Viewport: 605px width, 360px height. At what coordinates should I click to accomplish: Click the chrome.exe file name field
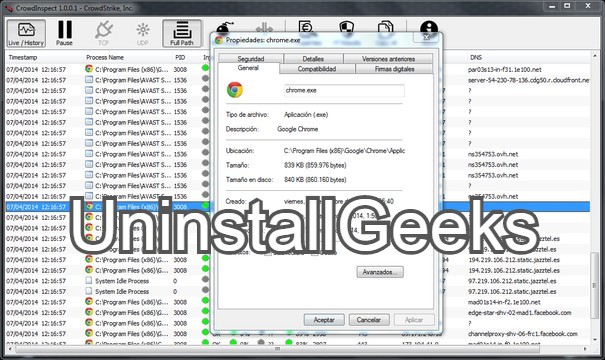[344, 90]
